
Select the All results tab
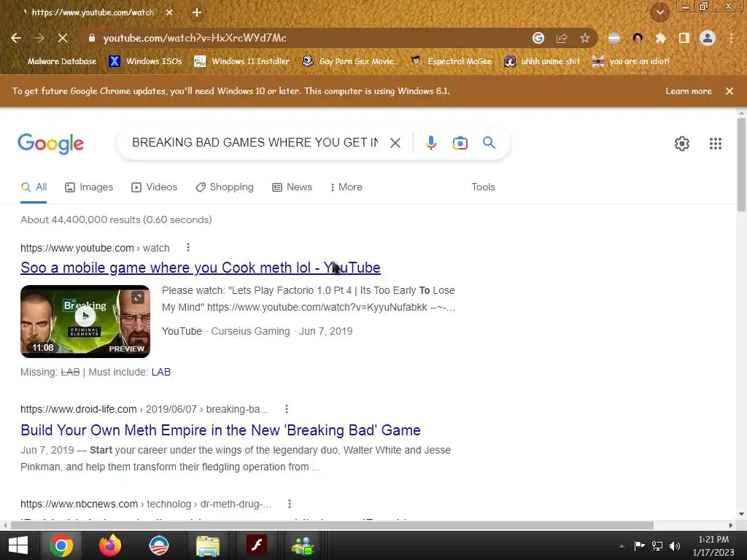pyautogui.click(x=34, y=187)
